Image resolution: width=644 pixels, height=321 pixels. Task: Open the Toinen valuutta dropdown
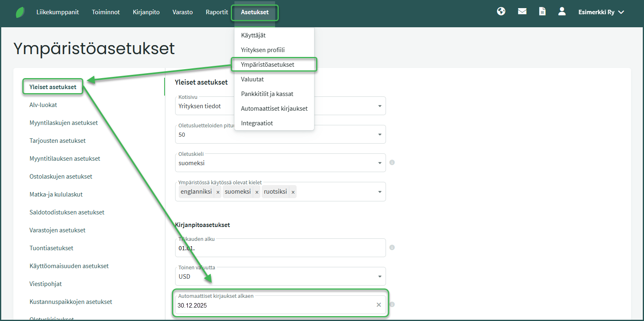pos(379,277)
